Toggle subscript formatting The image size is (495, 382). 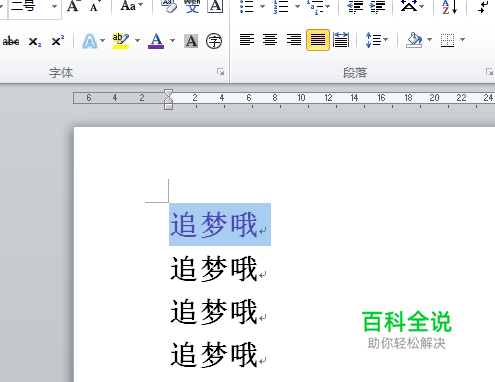point(35,42)
